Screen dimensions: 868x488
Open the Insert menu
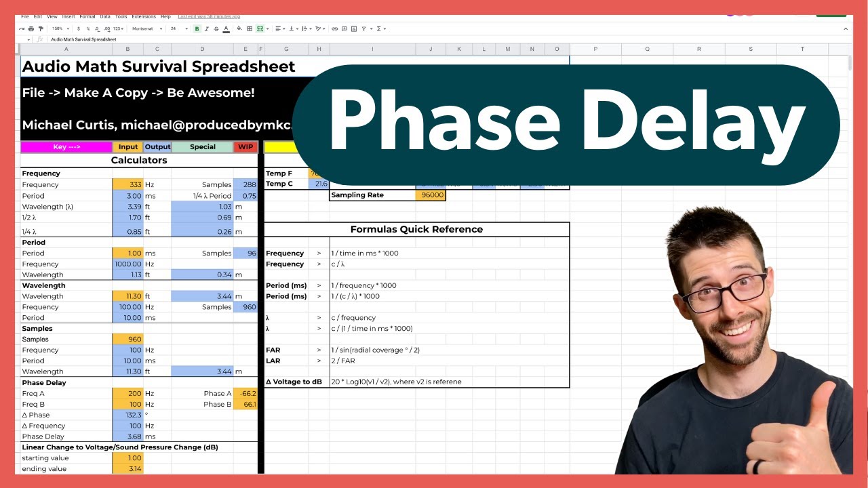tap(68, 16)
